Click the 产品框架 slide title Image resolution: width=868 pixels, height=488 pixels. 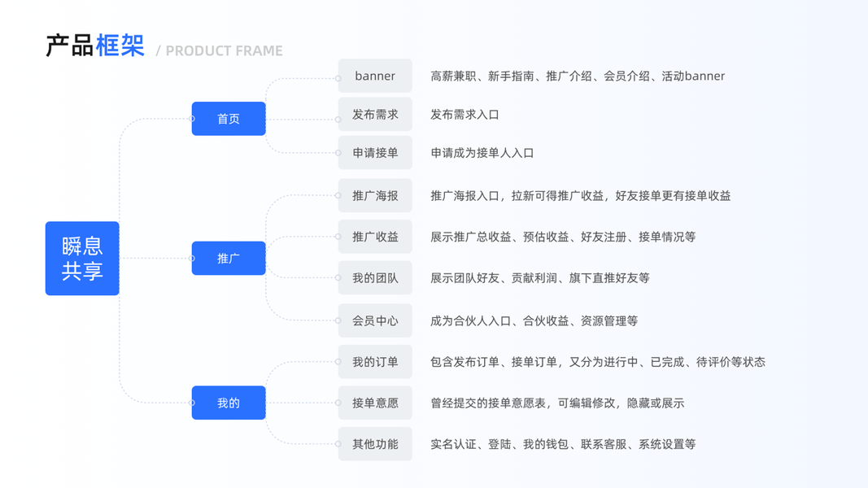coord(95,46)
